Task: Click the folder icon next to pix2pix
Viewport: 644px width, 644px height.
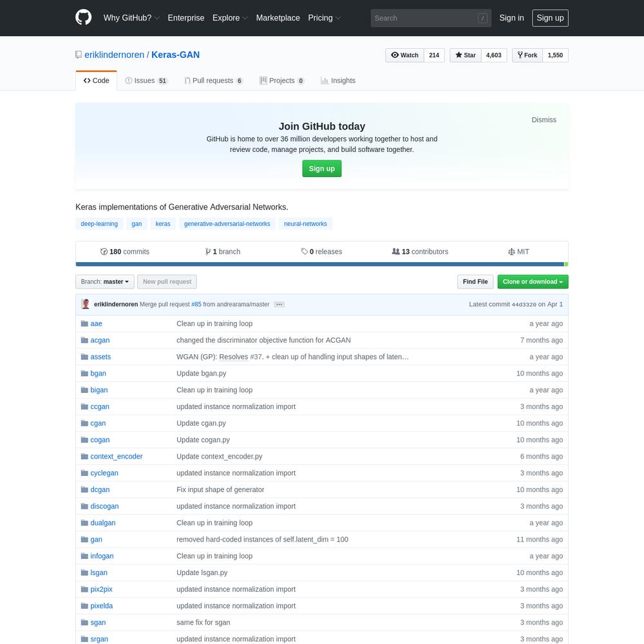Action: point(84,589)
